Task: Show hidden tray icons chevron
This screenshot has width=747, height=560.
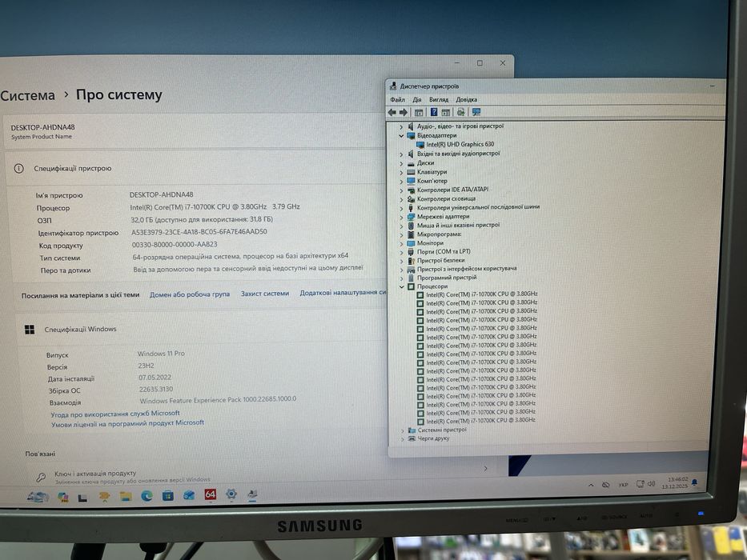Action: tap(591, 486)
